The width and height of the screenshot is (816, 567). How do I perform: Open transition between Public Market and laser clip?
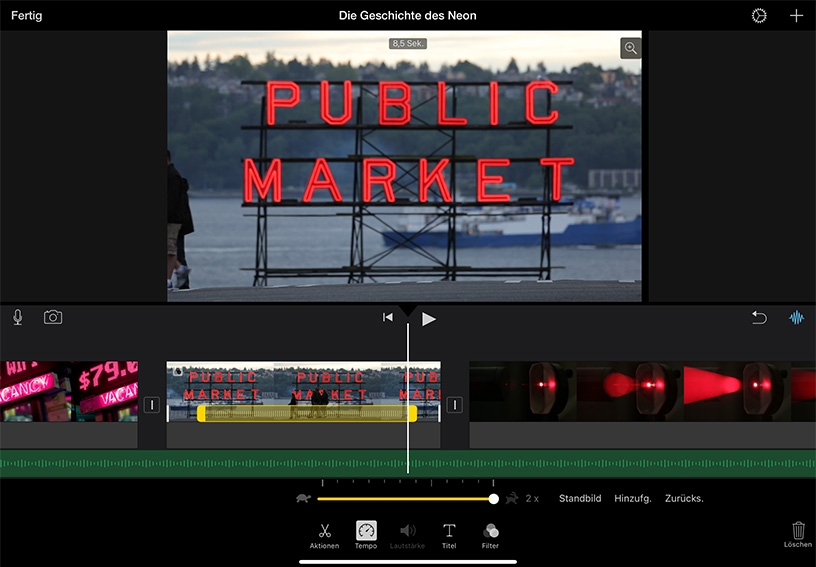454,405
